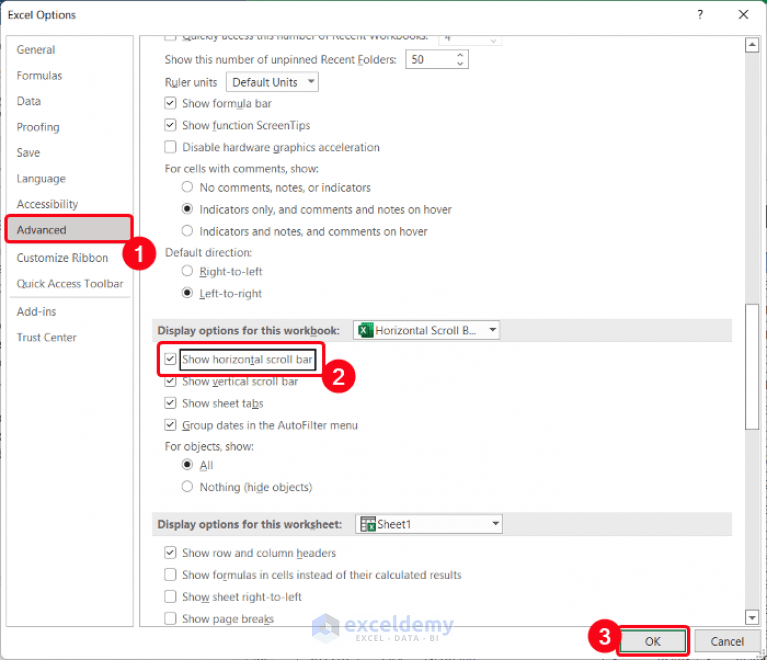Increase unpinned Recent Folders count
767x660 pixels.
(460, 55)
